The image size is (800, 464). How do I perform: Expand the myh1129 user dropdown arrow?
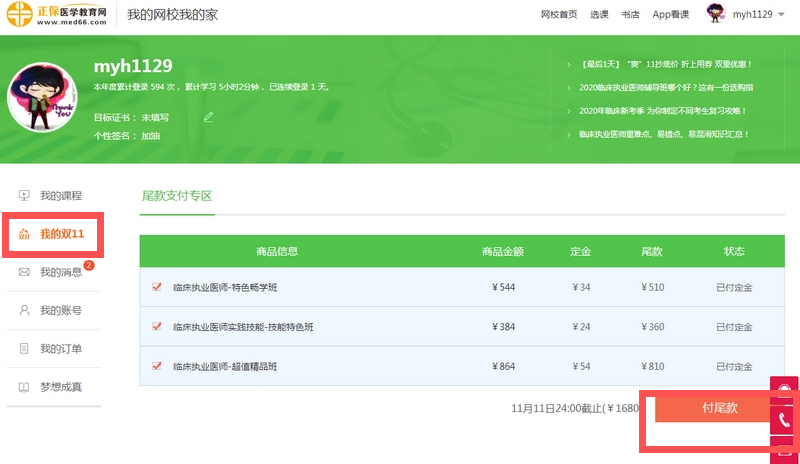[x=781, y=15]
